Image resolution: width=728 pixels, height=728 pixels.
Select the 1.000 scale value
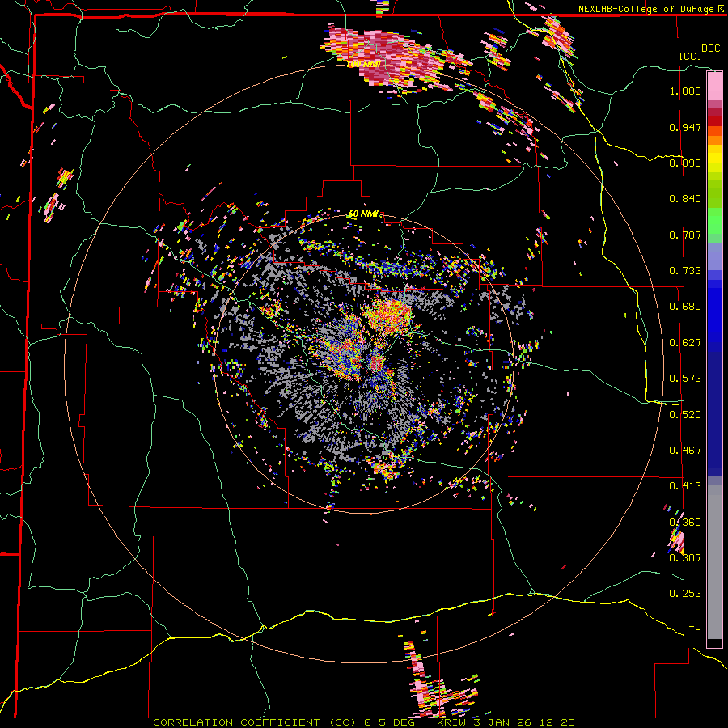click(x=685, y=91)
